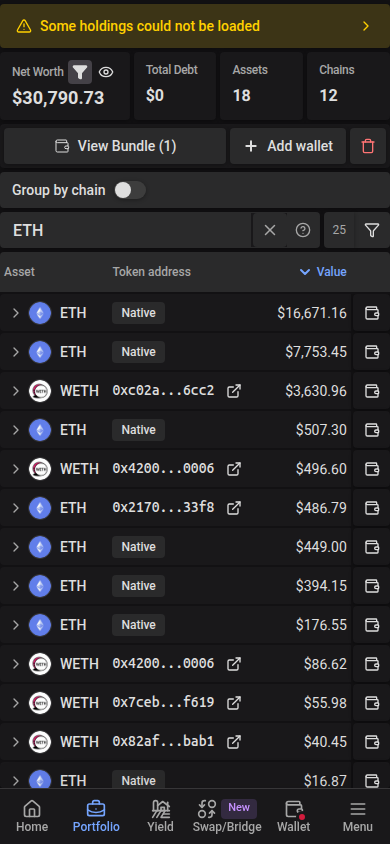
Task: Open external link for the $86.62 WETH token
Action: tap(233, 664)
